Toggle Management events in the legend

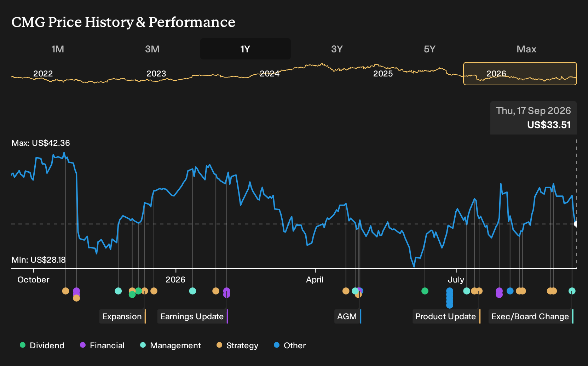[171, 345]
